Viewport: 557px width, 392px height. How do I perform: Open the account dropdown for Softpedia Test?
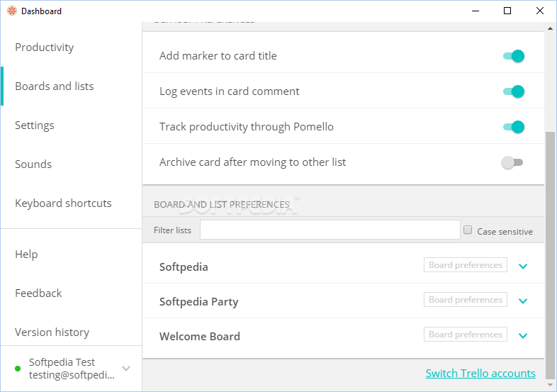[126, 368]
